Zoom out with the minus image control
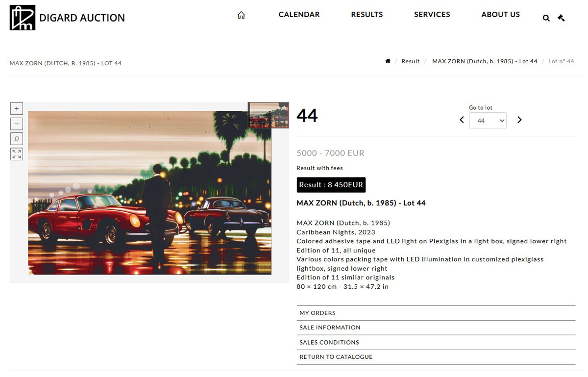 point(17,124)
